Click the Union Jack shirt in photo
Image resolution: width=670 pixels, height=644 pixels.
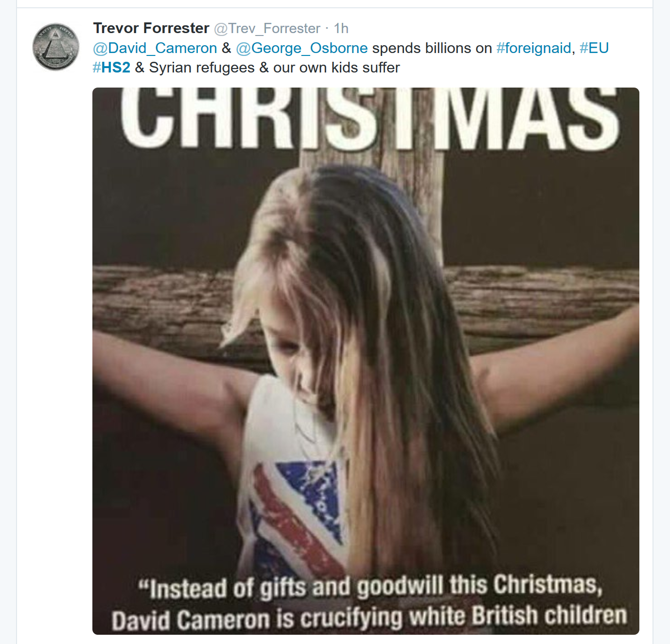point(297,511)
